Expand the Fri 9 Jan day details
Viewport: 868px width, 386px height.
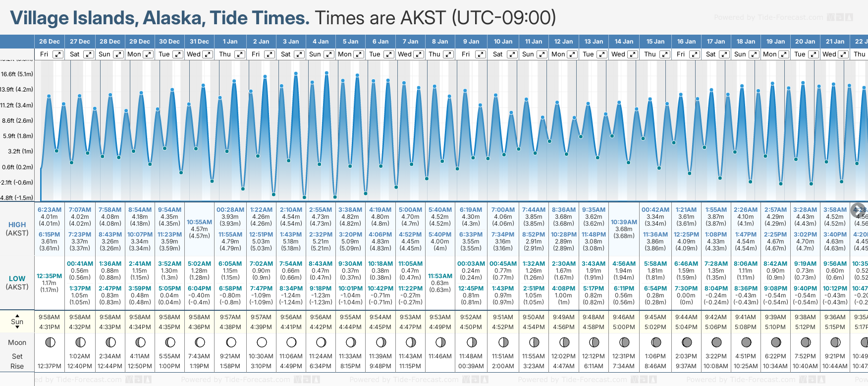pos(480,54)
